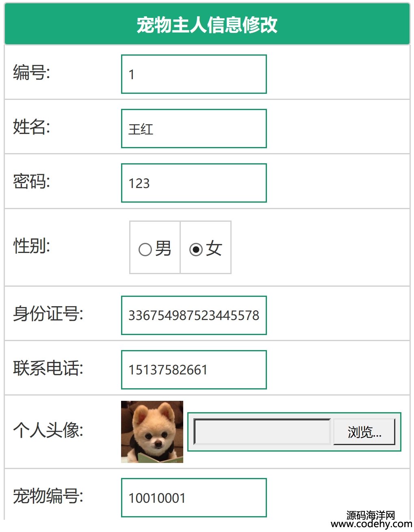
Task: Click the 姓名 label text
Action: point(32,127)
